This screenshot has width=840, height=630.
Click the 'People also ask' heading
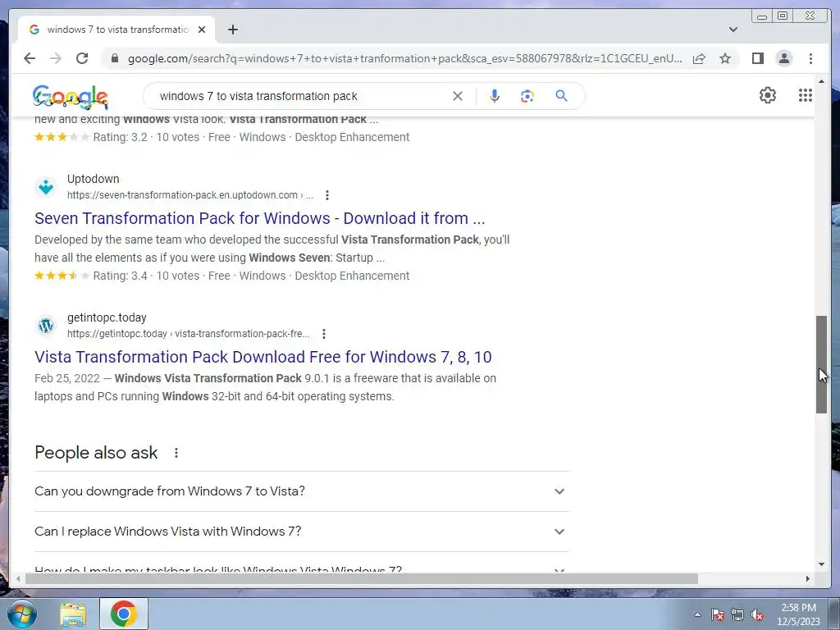pyautogui.click(x=96, y=453)
